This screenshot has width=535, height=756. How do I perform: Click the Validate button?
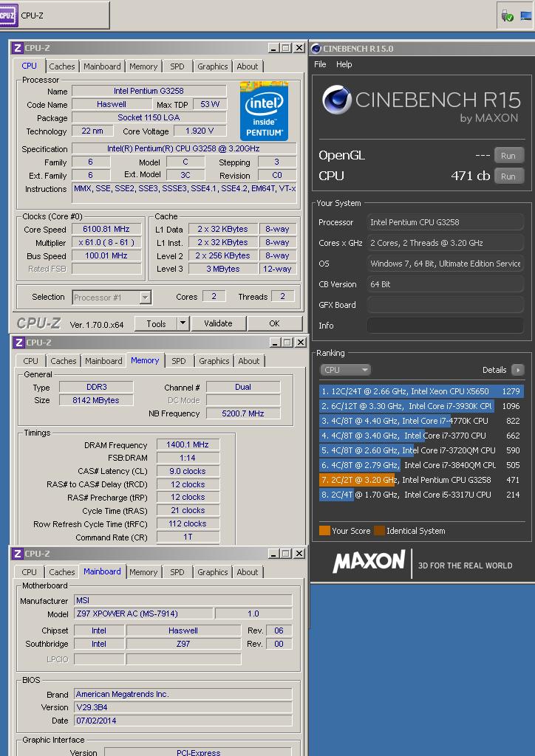218,323
